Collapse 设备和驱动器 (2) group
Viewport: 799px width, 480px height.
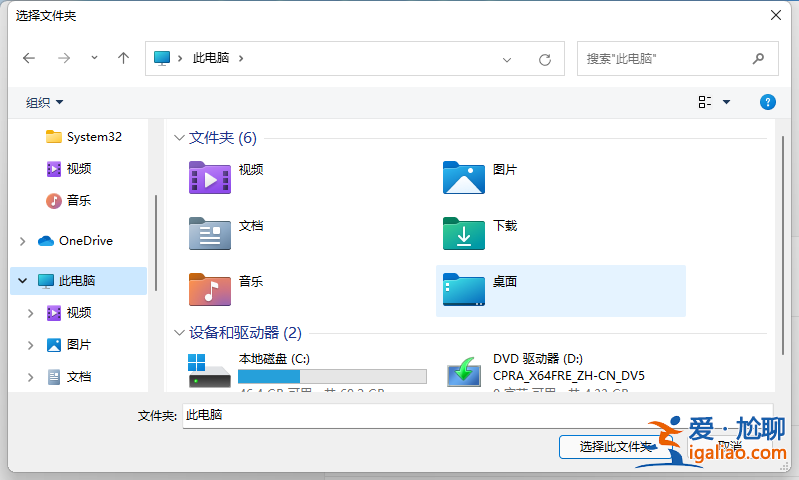click(x=179, y=333)
